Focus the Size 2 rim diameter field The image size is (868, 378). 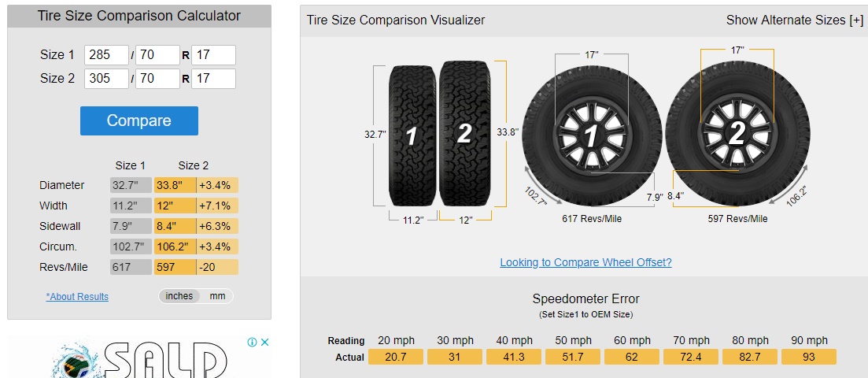pos(214,79)
